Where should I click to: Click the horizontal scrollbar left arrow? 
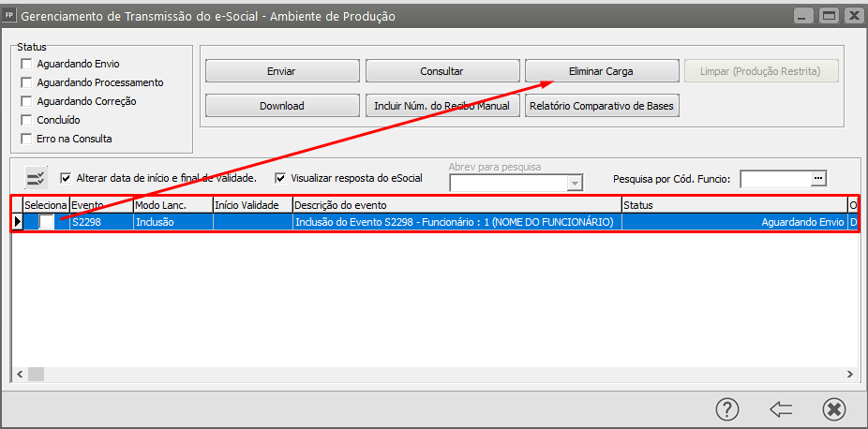pyautogui.click(x=20, y=375)
